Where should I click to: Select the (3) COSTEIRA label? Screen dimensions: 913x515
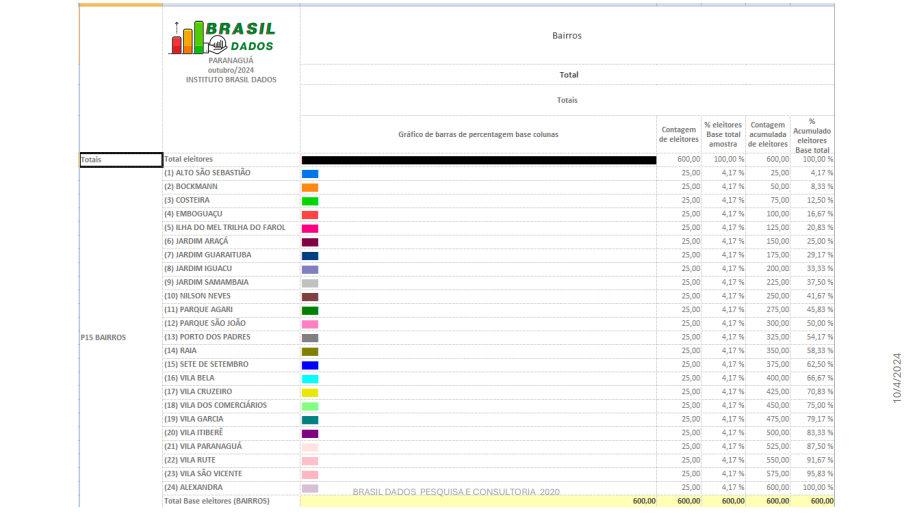[186, 200]
